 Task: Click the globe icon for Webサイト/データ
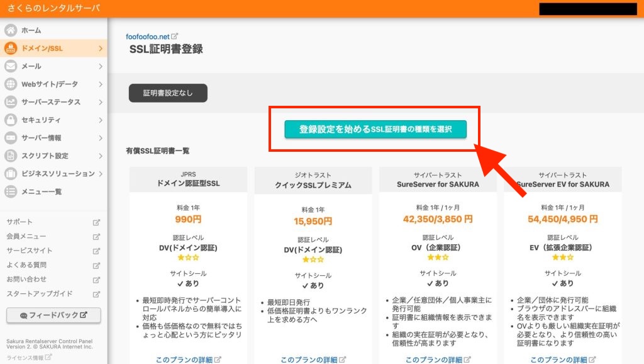11,84
